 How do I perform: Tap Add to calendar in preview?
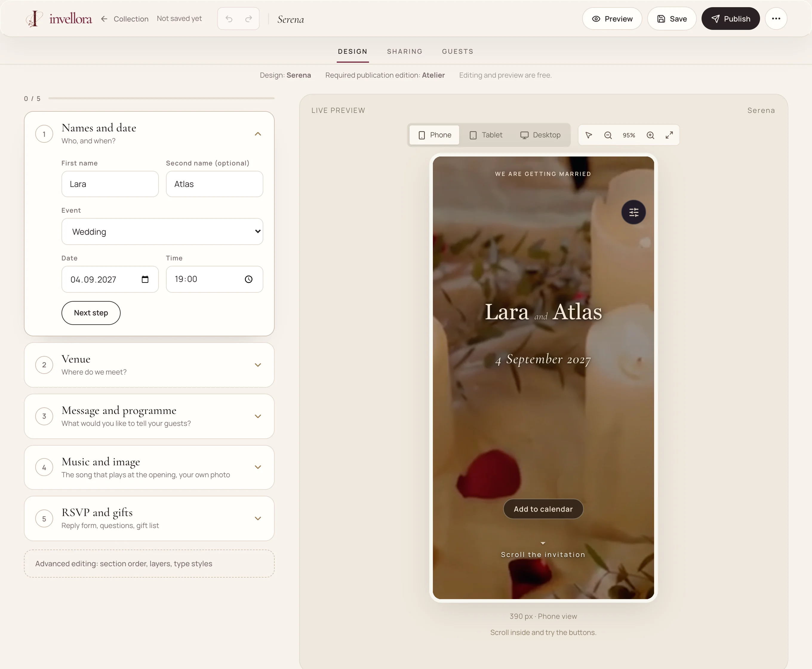(543, 509)
